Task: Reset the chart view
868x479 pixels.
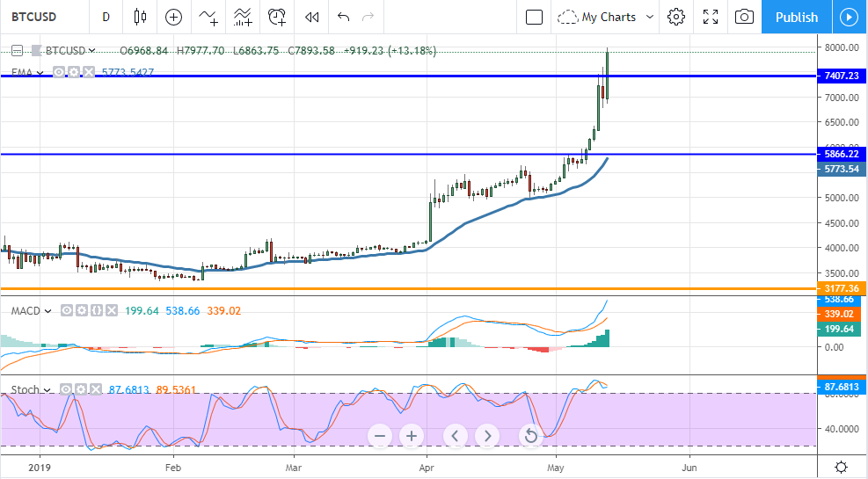Action: click(x=530, y=436)
